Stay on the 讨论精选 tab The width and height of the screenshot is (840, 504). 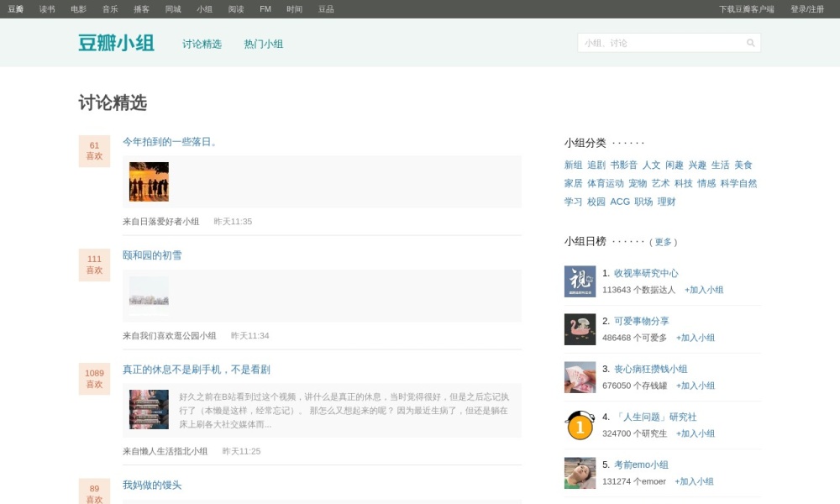pos(202,43)
